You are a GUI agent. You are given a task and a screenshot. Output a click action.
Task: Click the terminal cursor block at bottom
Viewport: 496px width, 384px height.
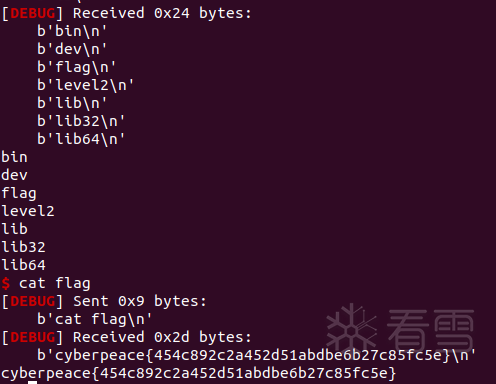(32, 382)
